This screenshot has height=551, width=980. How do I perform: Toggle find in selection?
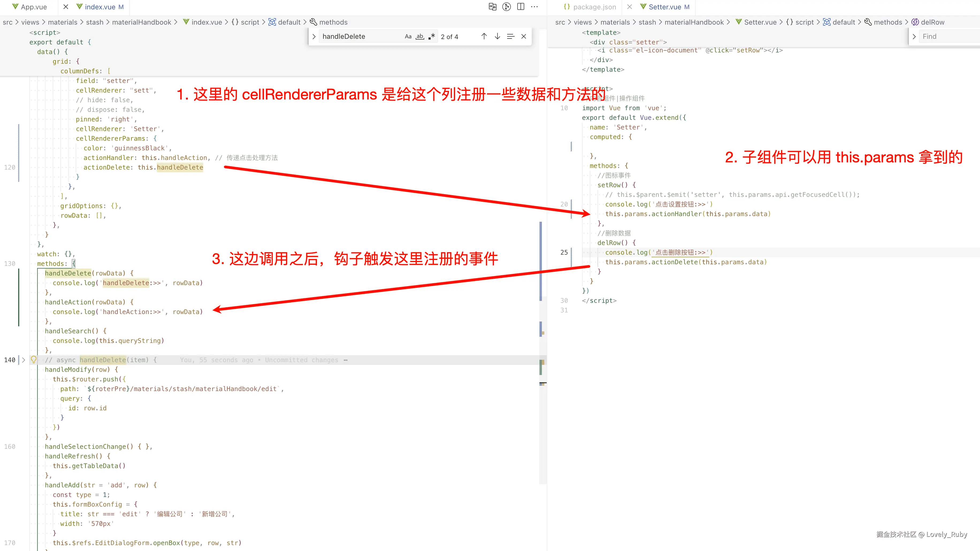[x=511, y=36]
